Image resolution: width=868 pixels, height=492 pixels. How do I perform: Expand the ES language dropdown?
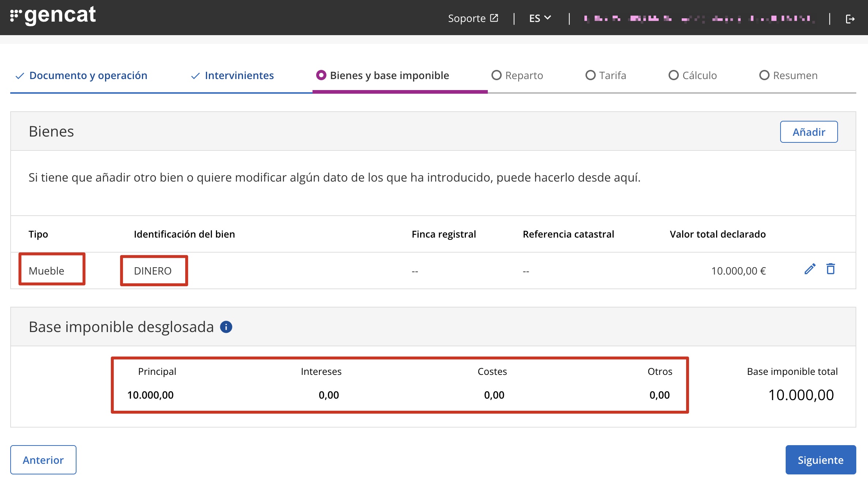point(540,18)
